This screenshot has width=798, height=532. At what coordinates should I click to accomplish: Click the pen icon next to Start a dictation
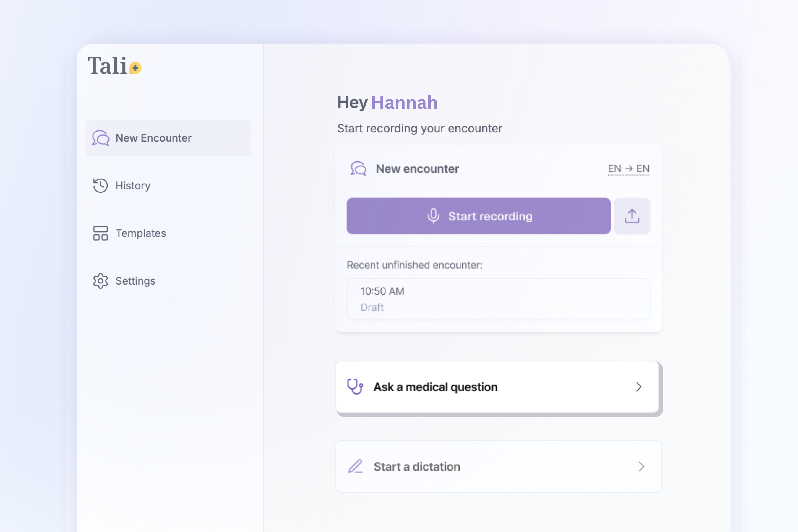click(355, 466)
